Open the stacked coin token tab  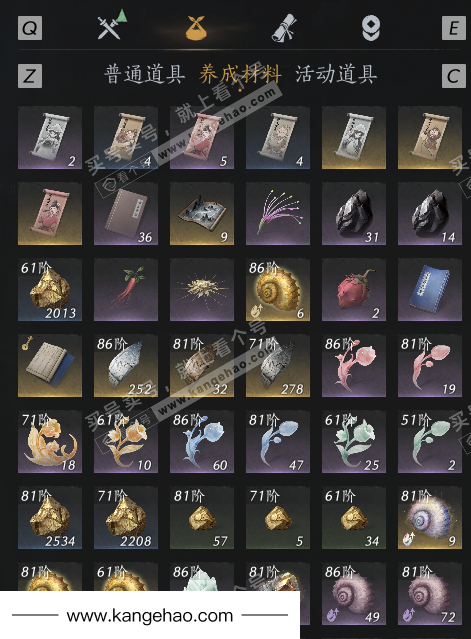371,28
